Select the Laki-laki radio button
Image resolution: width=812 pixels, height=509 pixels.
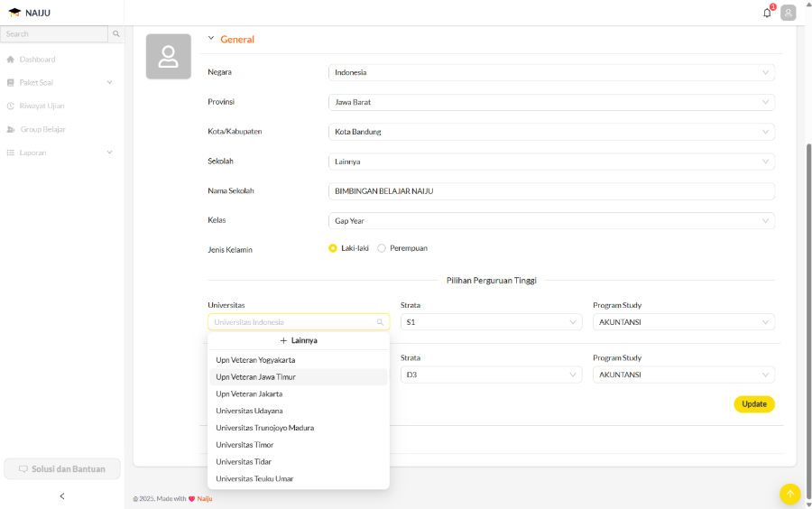pos(332,248)
